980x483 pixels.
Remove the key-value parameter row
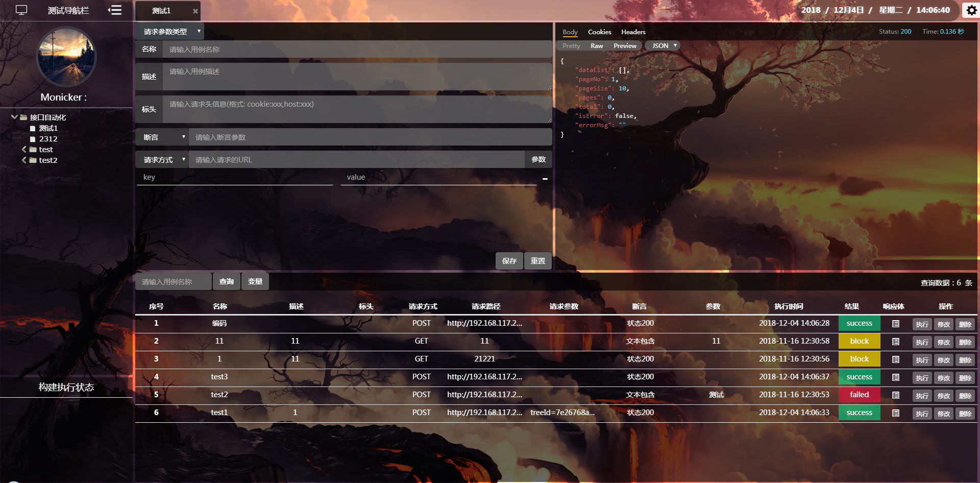(545, 179)
